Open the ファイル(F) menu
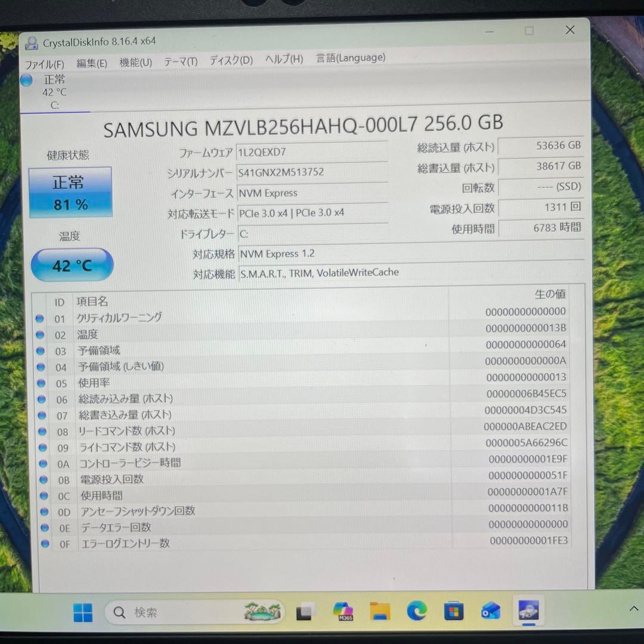Image resolution: width=644 pixels, height=644 pixels. [x=44, y=64]
